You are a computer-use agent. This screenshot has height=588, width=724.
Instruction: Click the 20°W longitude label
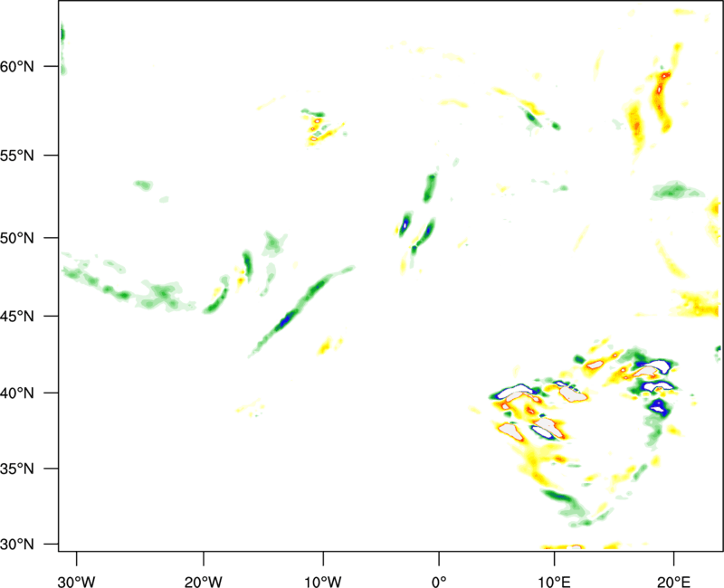pos(204,582)
